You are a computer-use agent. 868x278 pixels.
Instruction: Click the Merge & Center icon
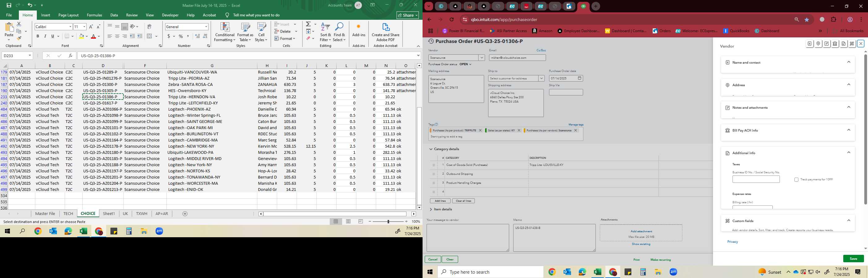[x=150, y=36]
